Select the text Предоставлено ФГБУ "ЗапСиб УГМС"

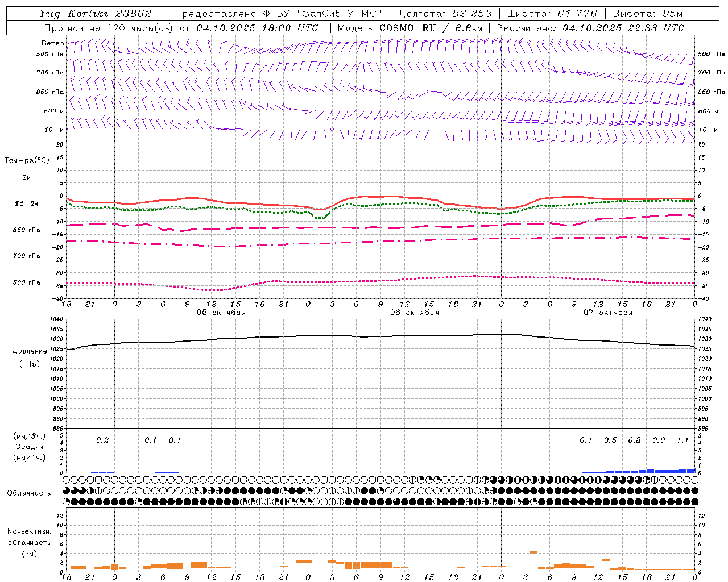278,14
